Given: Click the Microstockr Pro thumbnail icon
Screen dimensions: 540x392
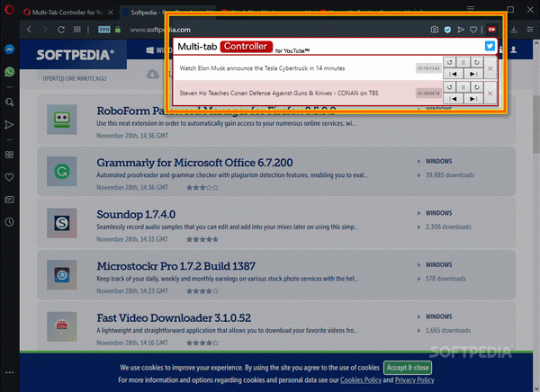Looking at the screenshot, I should [x=62, y=274].
